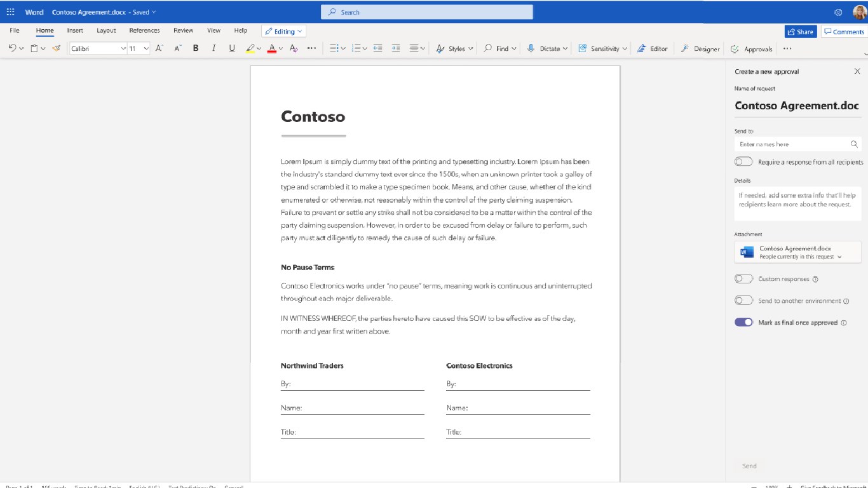Decrease font size with shrink font icon
The height and width of the screenshot is (488, 868).
178,48
